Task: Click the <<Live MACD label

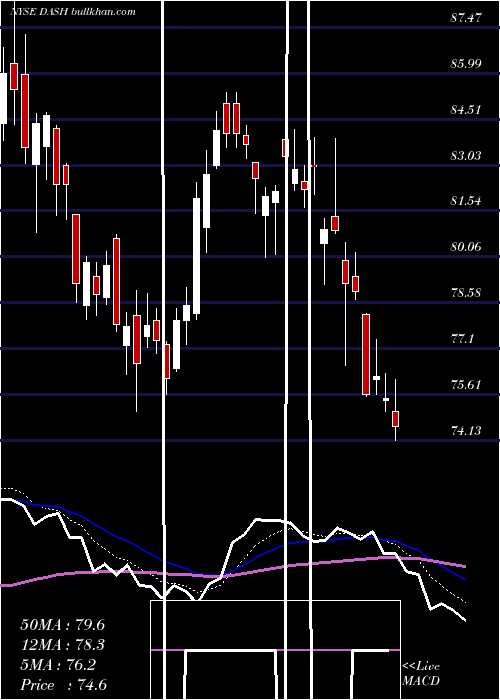Action: pos(421,673)
